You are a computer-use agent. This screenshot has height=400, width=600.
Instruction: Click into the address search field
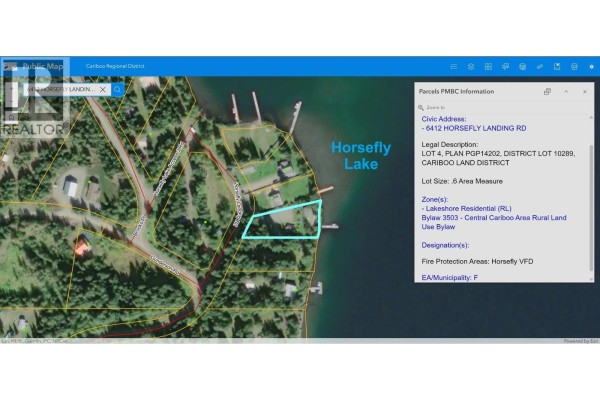[60, 89]
